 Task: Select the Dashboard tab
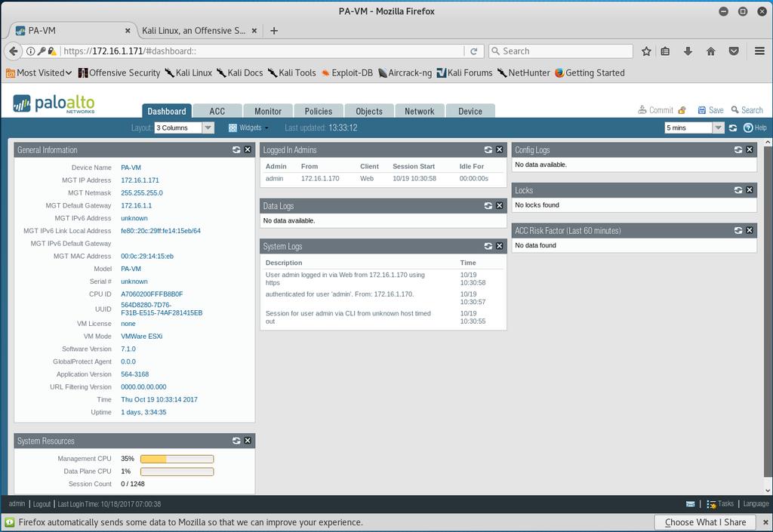(x=167, y=111)
